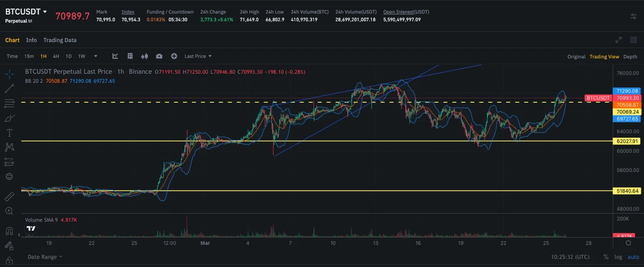Viewport: 644px width, 267px height.
Task: Open the Date Range selector
Action: point(45,257)
